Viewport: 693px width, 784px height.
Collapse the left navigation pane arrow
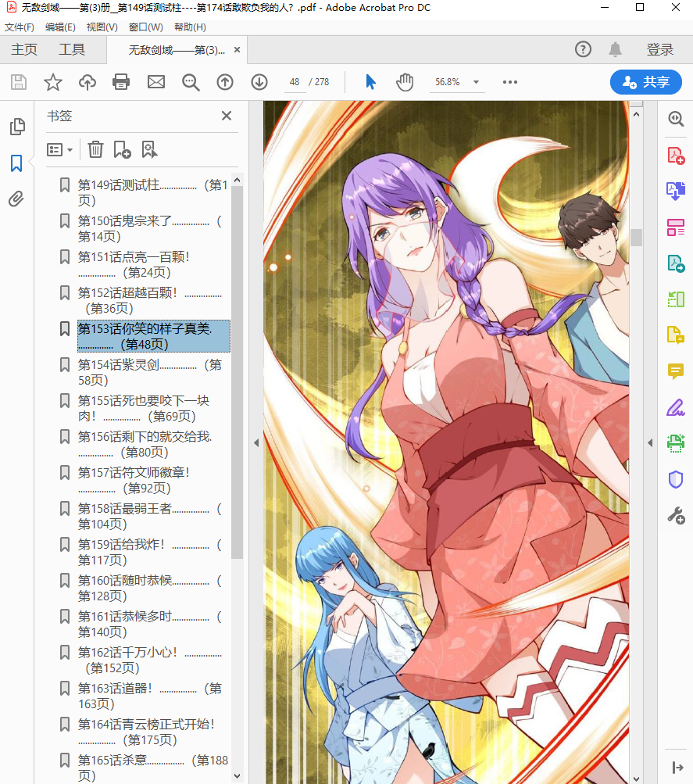pyautogui.click(x=256, y=442)
